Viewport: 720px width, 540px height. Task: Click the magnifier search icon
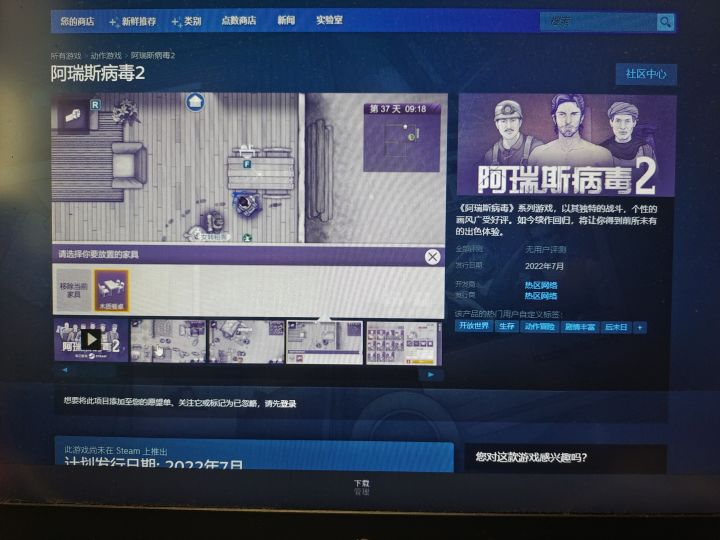click(x=665, y=22)
